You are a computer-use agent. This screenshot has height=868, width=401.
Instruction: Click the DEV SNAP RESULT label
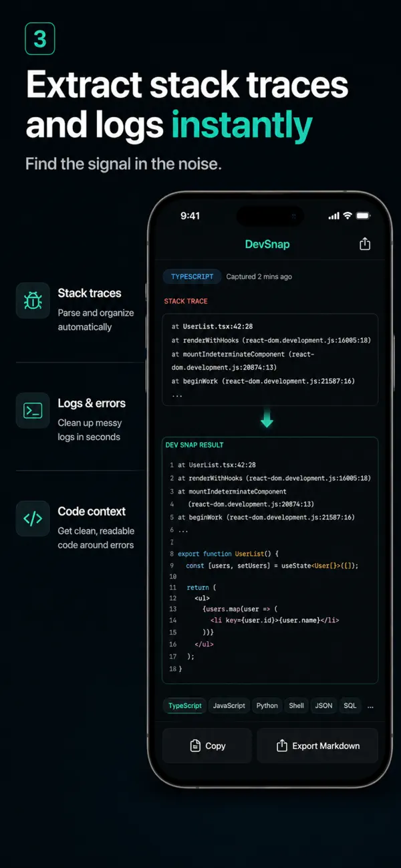[x=194, y=445]
